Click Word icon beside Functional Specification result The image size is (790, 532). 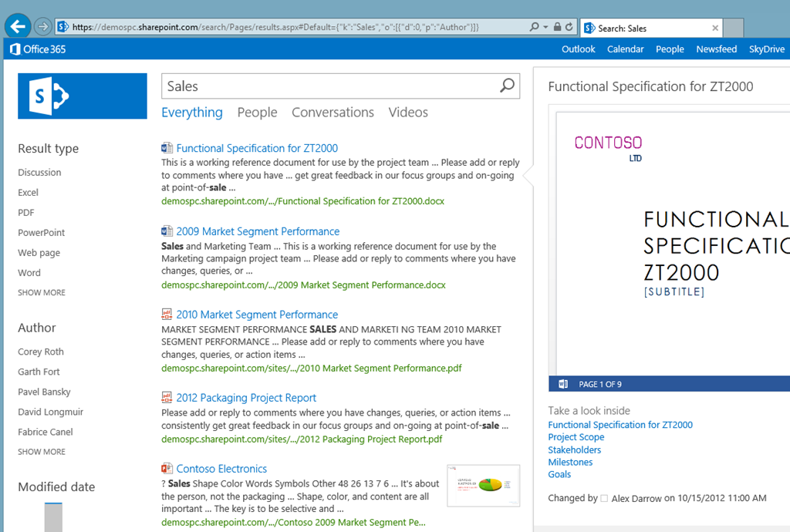167,147
